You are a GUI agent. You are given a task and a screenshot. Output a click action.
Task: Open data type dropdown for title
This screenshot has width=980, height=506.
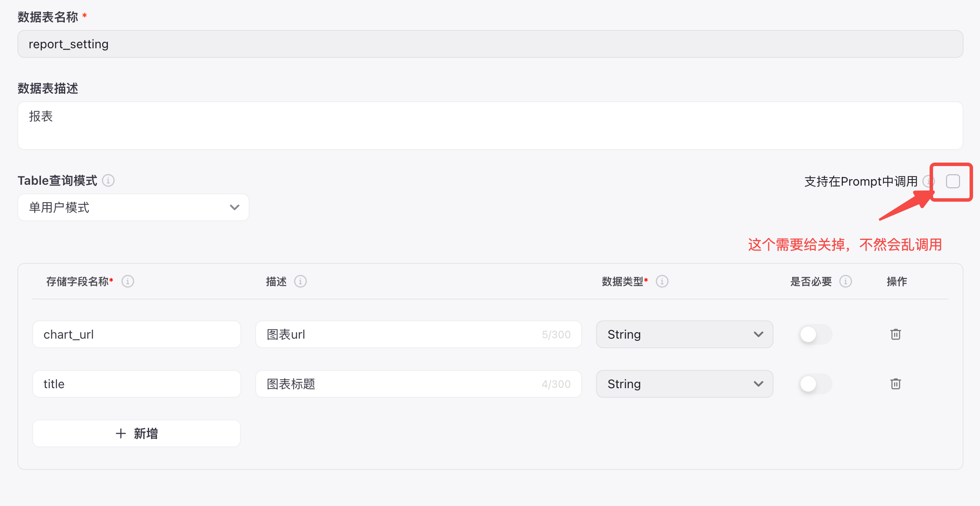click(x=684, y=384)
